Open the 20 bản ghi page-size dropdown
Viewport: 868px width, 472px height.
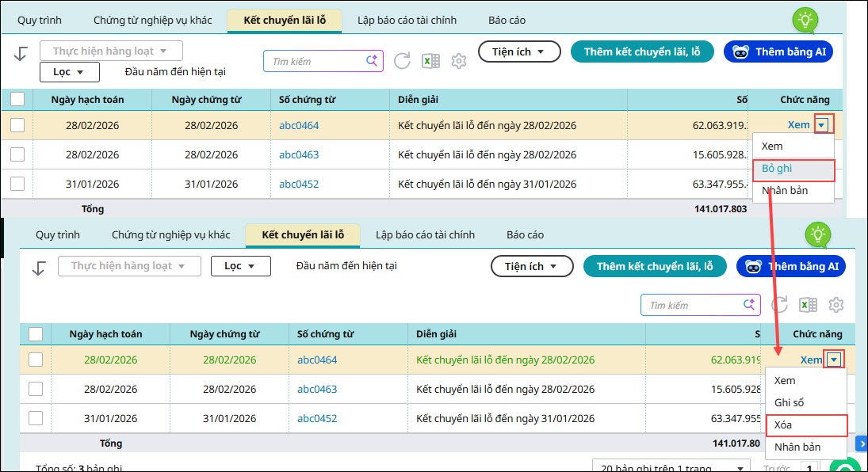tap(671, 467)
